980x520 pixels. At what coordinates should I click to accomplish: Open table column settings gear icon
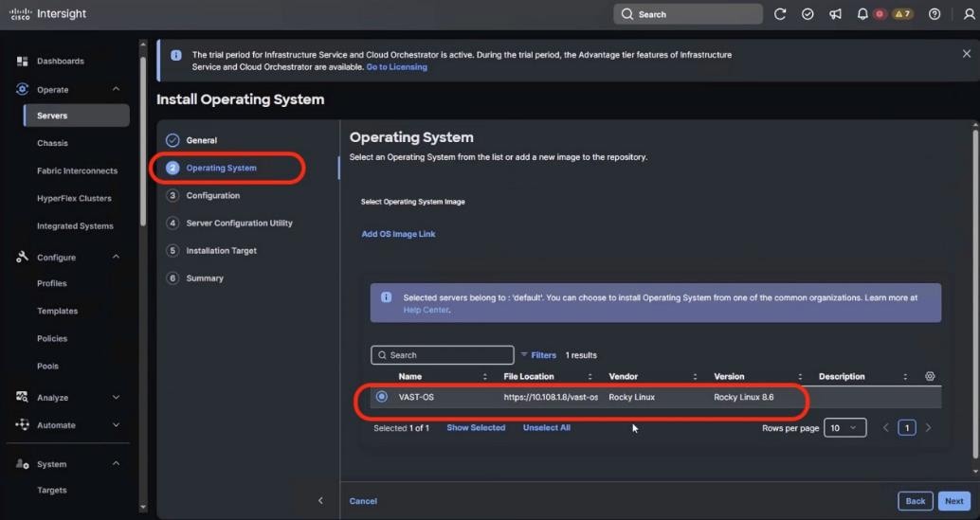pos(930,376)
